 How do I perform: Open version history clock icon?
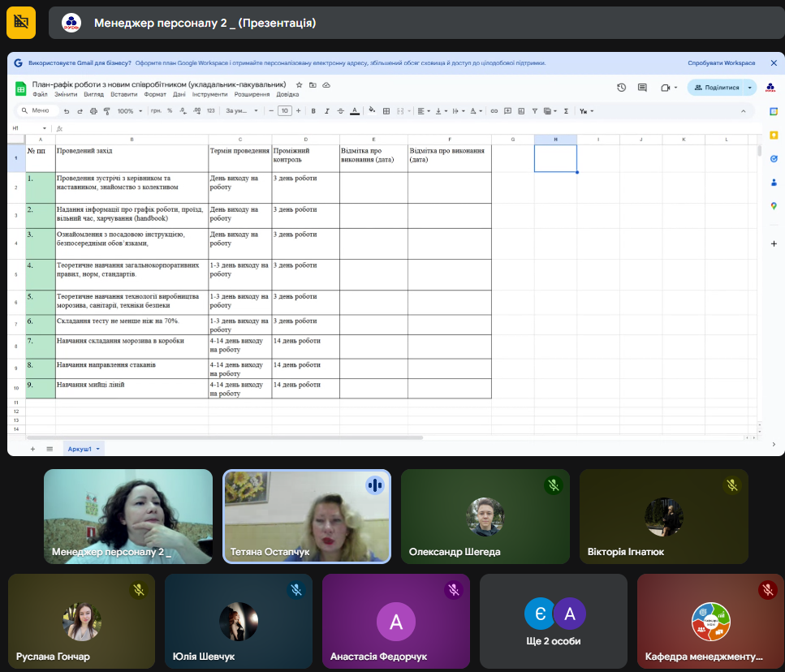pyautogui.click(x=621, y=88)
